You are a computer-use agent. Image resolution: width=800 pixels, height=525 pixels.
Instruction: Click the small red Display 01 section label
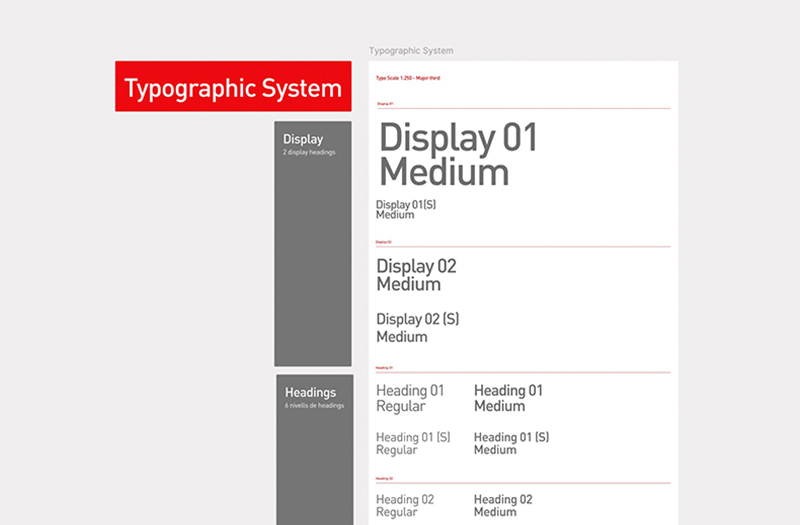point(385,103)
